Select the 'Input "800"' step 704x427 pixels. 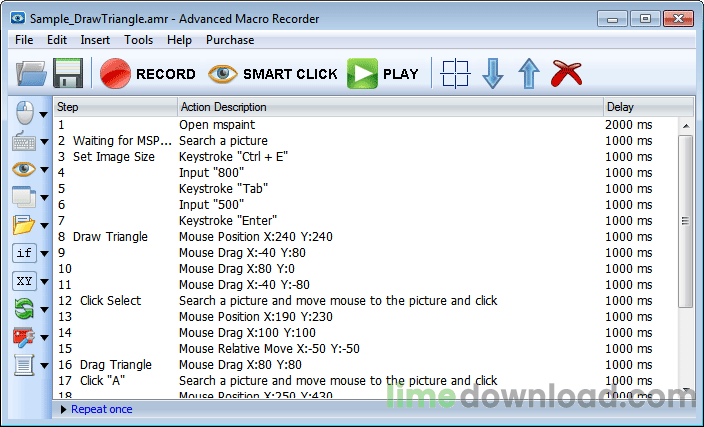(365, 172)
